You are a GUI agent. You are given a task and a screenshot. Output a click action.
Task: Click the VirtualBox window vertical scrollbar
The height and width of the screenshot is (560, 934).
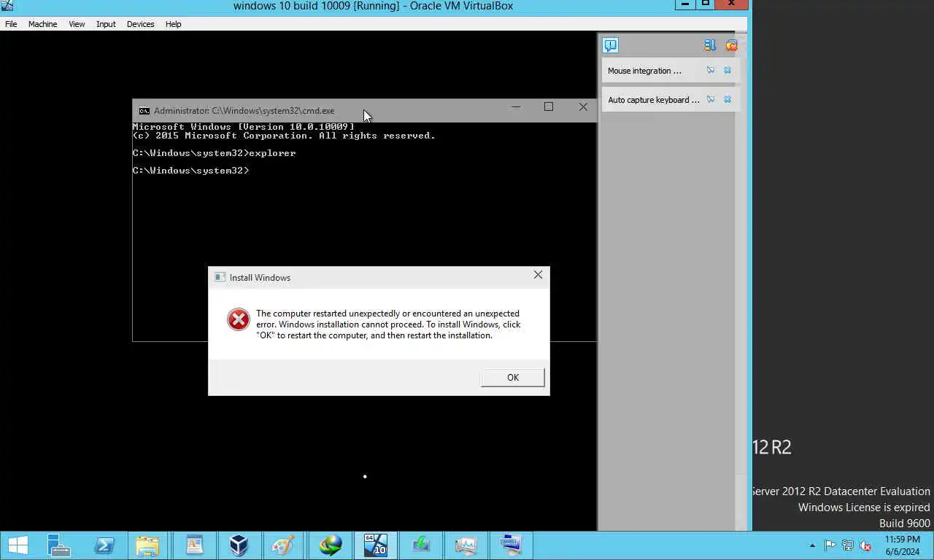tap(741, 281)
